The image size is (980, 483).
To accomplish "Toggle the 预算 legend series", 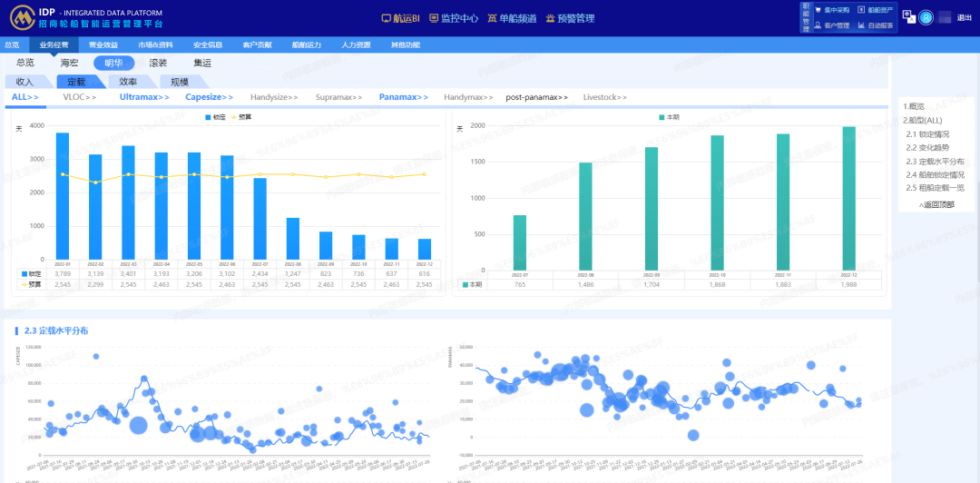I will coord(243,117).
